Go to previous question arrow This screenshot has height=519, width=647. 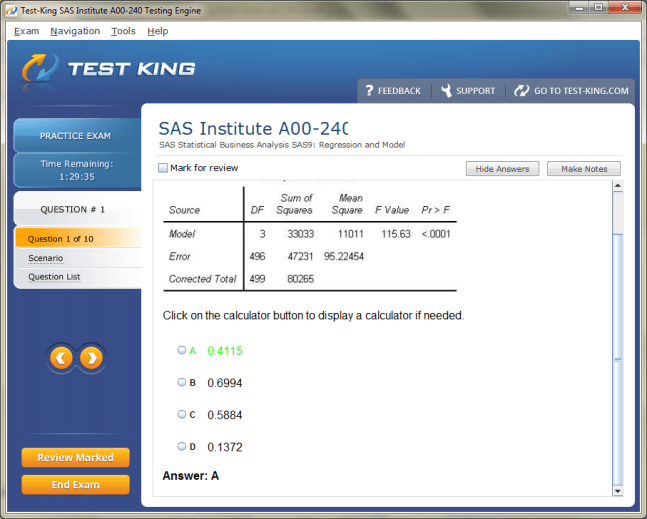(61, 358)
